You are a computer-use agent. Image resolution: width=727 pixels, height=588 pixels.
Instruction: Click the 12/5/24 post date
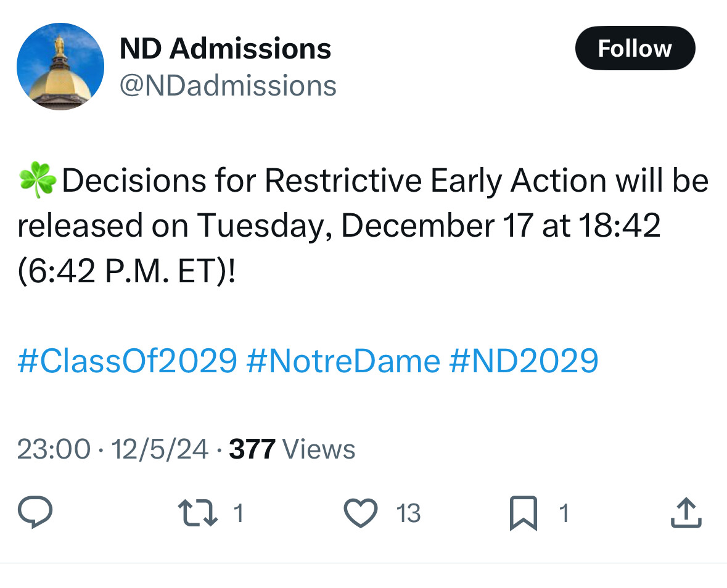(x=159, y=449)
